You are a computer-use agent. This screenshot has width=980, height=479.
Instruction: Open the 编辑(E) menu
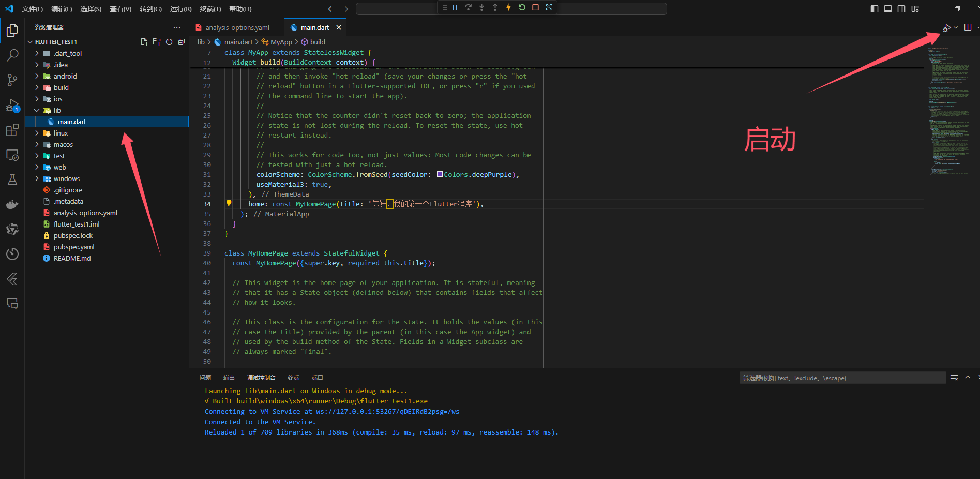(62, 9)
